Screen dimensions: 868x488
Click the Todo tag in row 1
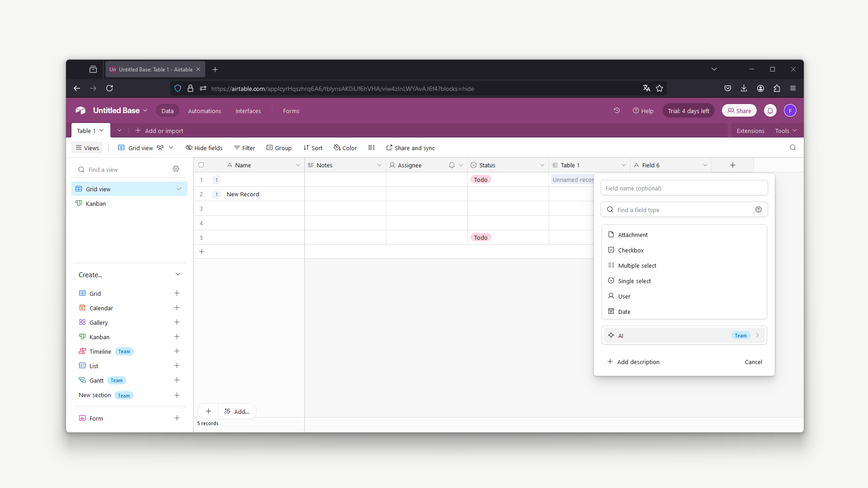[x=481, y=180]
